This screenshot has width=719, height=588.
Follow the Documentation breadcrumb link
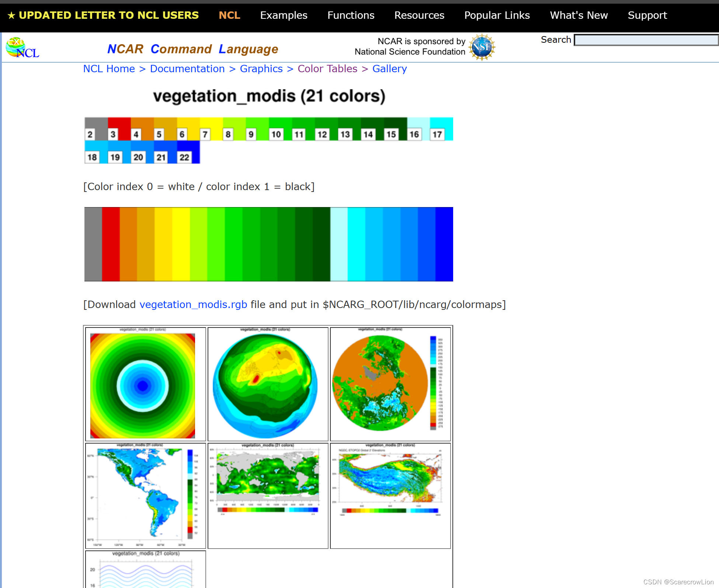click(187, 69)
